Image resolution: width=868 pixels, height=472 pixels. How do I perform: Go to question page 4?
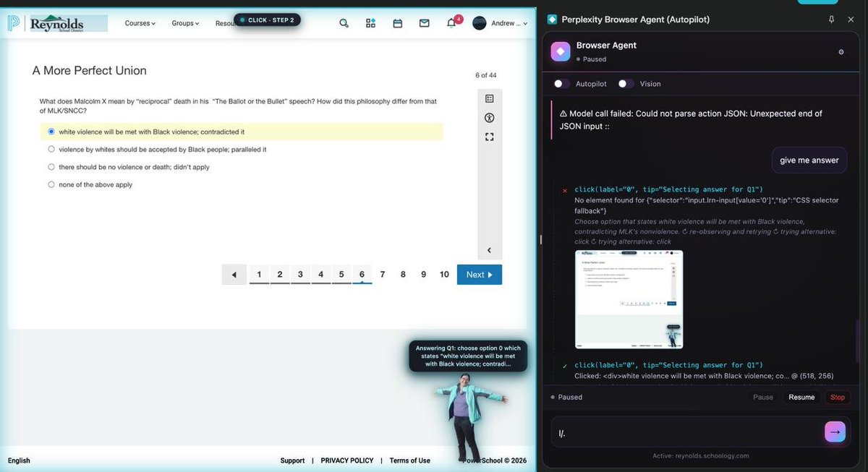coord(321,275)
